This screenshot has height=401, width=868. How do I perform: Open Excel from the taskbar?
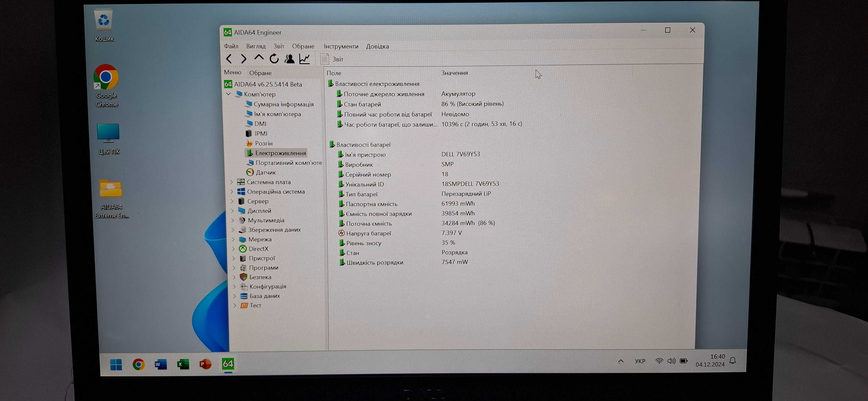(183, 364)
